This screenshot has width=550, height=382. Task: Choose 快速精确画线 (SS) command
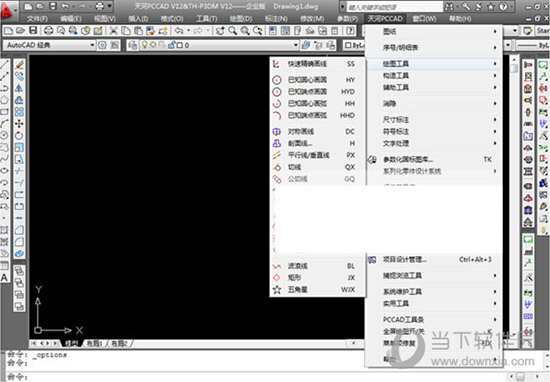tap(317, 64)
